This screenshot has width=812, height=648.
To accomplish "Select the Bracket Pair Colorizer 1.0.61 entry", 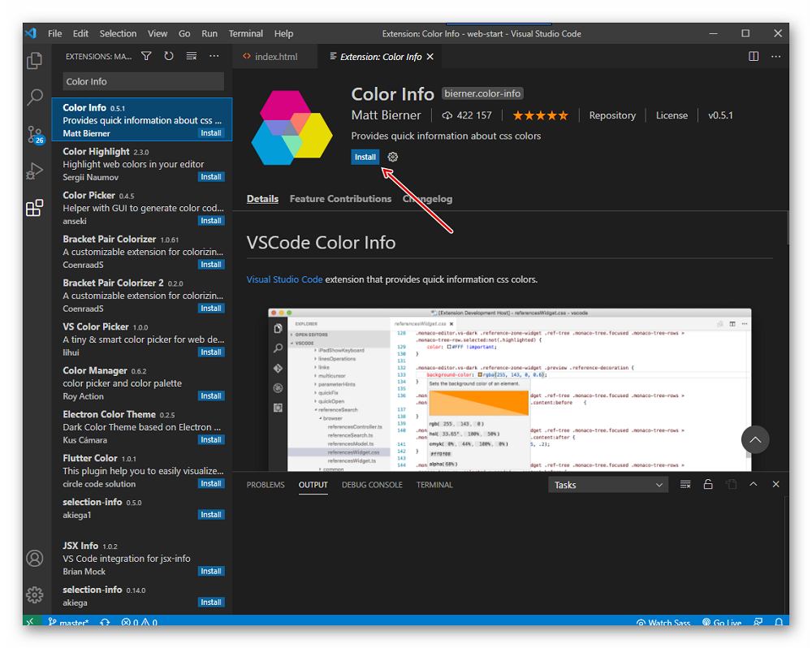I will [x=142, y=252].
